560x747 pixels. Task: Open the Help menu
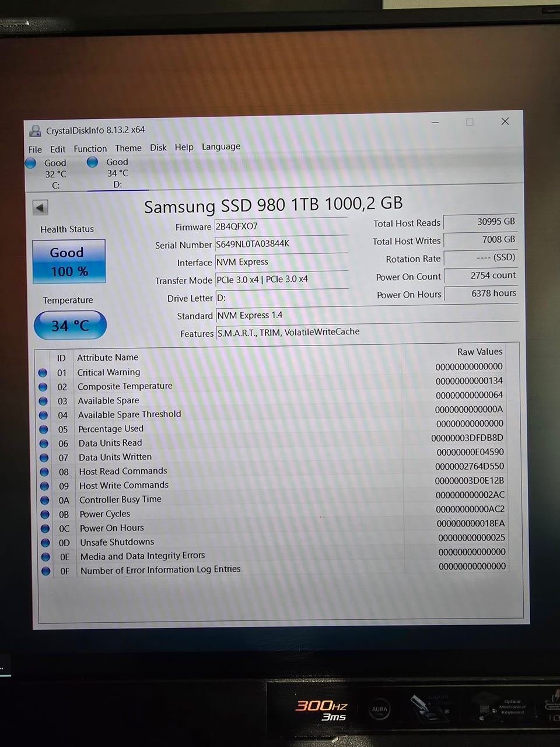coord(184,147)
